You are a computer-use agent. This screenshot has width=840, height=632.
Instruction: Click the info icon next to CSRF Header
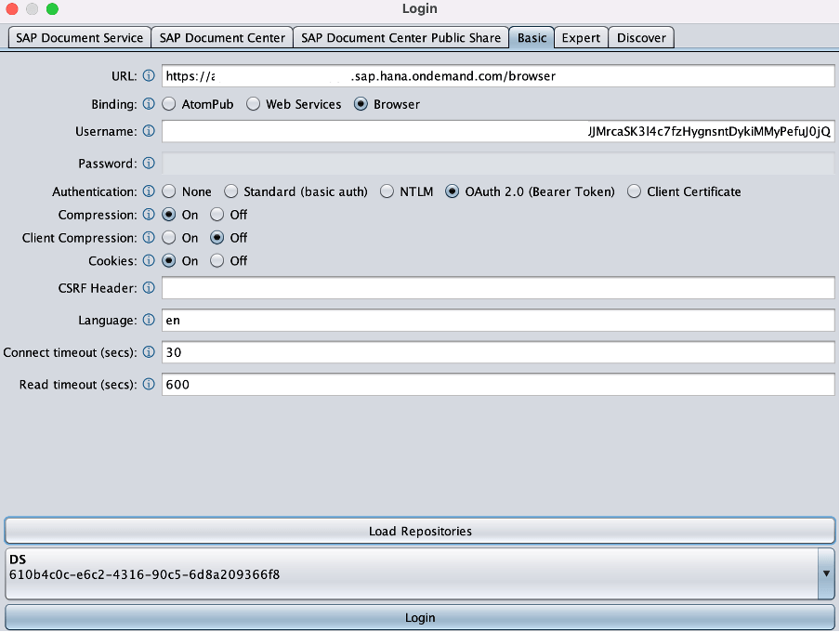[149, 288]
